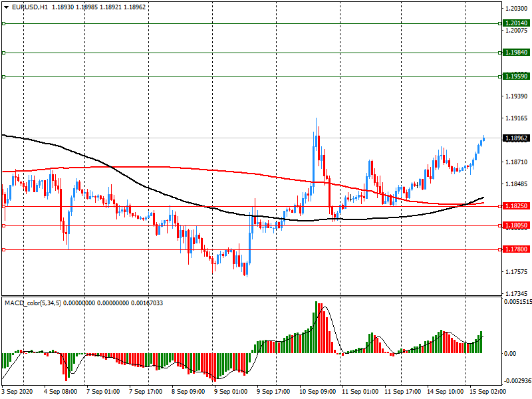
Task: Click the MACD scale value 0.0051515
Action: (518, 302)
